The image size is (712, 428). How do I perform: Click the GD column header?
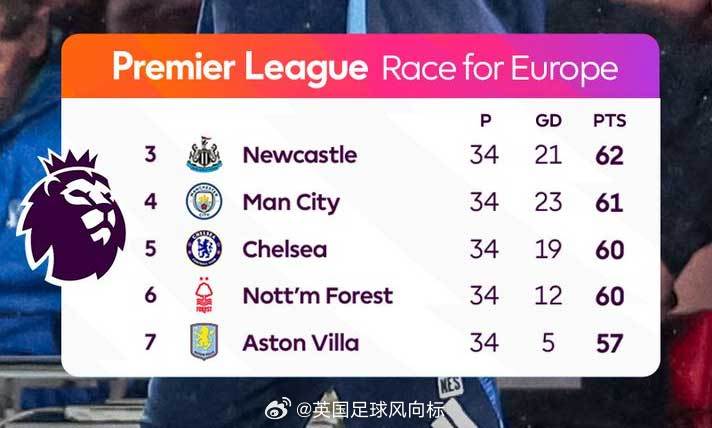[x=548, y=121]
